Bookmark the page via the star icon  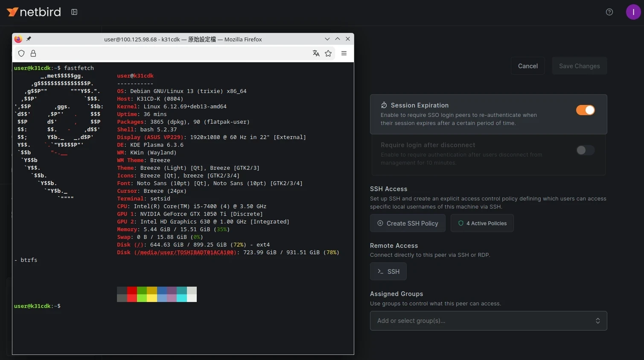point(328,53)
